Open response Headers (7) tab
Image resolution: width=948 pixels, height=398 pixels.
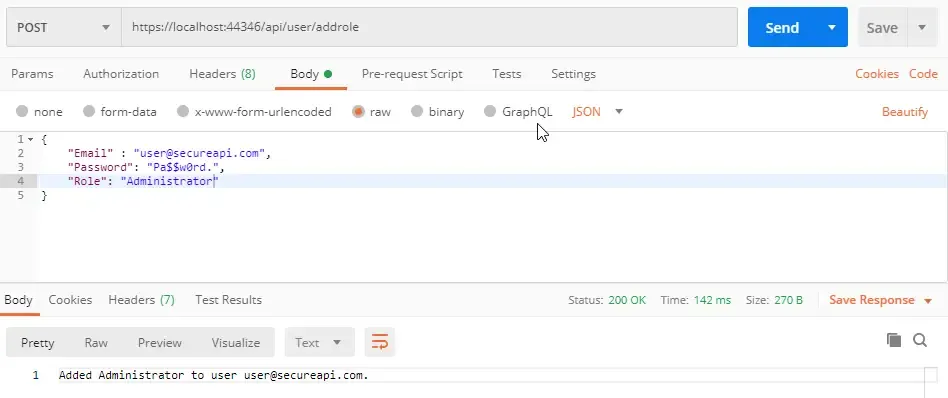(x=141, y=300)
